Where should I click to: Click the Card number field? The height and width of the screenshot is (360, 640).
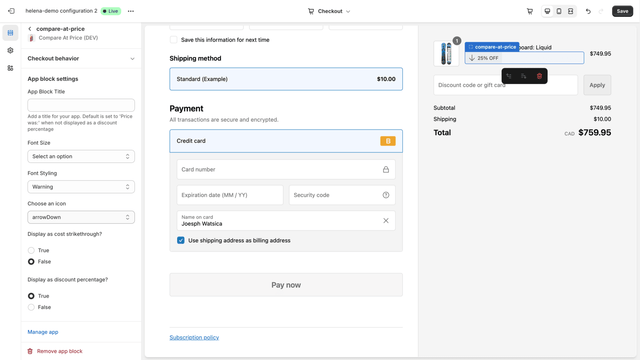point(286,169)
